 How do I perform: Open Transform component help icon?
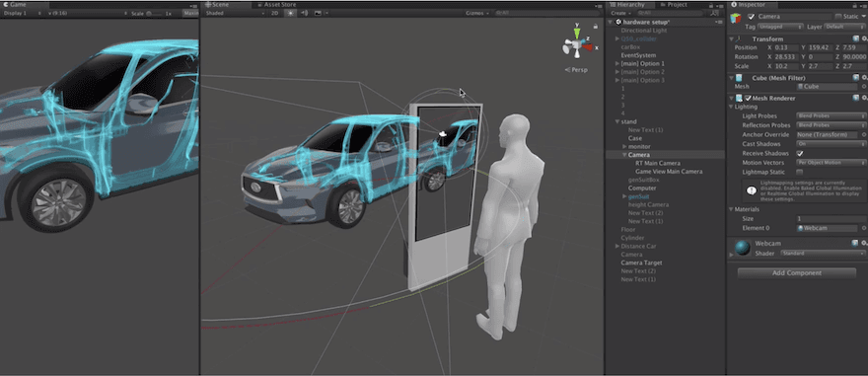[855, 38]
